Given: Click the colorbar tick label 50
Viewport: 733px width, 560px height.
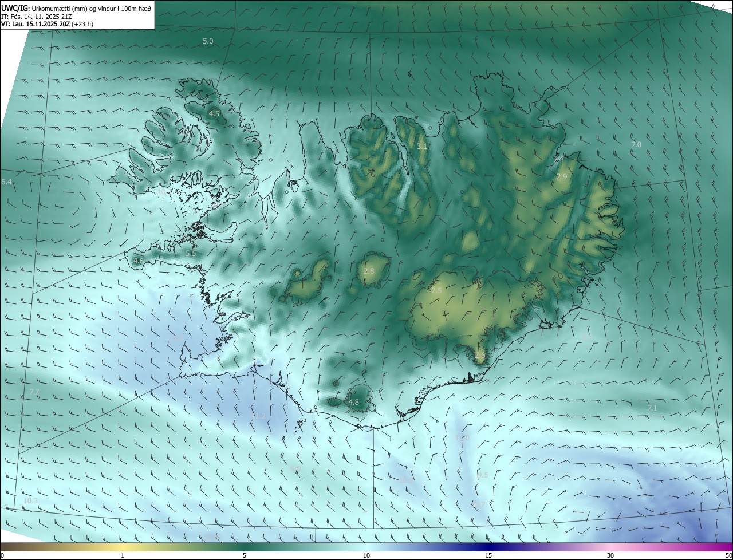Looking at the screenshot, I should pyautogui.click(x=728, y=556).
